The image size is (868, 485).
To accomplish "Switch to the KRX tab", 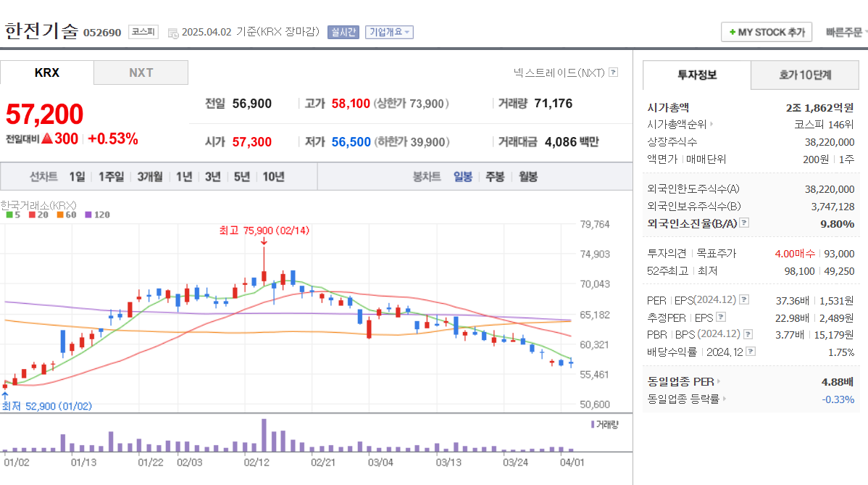I will point(47,72).
